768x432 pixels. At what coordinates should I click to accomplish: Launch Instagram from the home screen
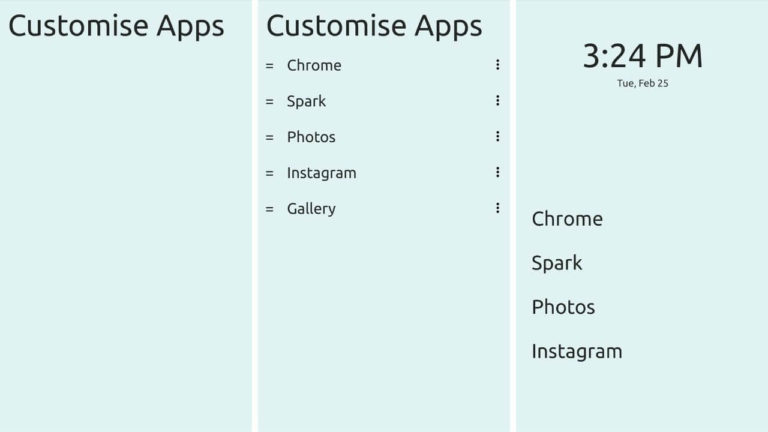577,351
